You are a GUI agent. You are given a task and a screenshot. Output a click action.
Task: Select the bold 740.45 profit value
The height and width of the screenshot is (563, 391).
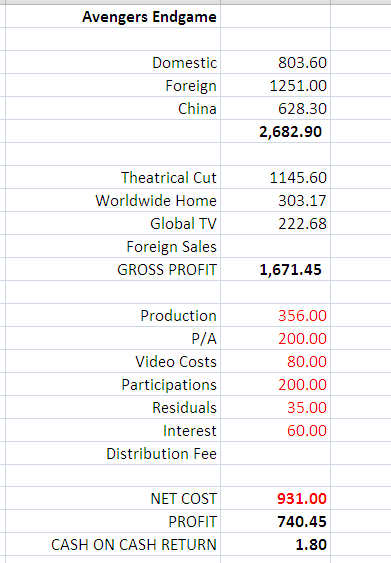(x=275, y=521)
